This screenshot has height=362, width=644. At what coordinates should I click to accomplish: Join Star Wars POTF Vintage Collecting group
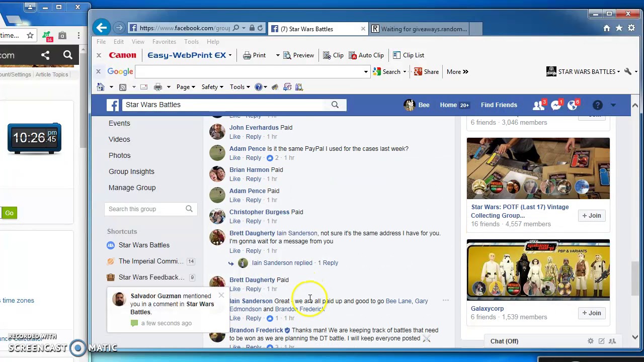coord(592,215)
